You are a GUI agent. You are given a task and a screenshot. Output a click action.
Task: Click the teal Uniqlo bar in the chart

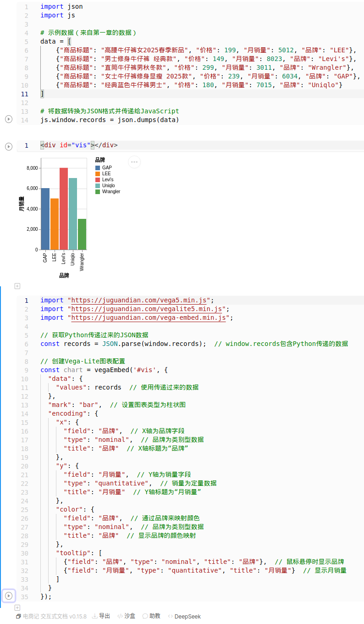coord(73,214)
